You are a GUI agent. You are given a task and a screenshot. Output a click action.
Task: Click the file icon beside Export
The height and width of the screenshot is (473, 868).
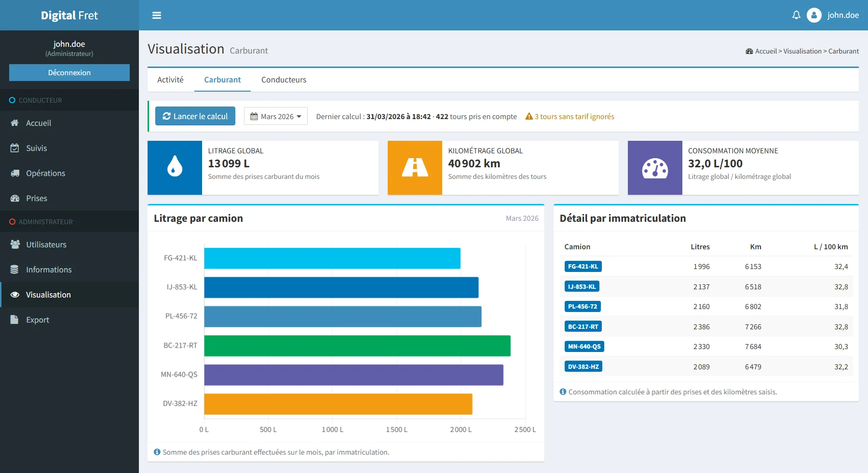coord(14,320)
